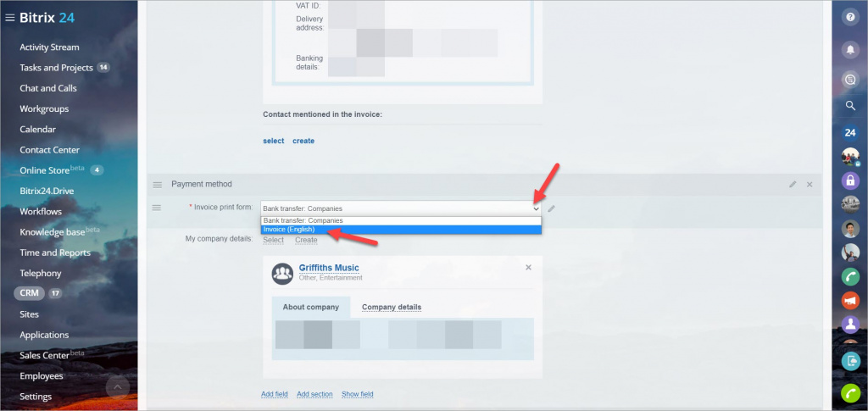Edit Invoice print form field pencil
Viewport: 868px width, 411px height.
coord(551,208)
